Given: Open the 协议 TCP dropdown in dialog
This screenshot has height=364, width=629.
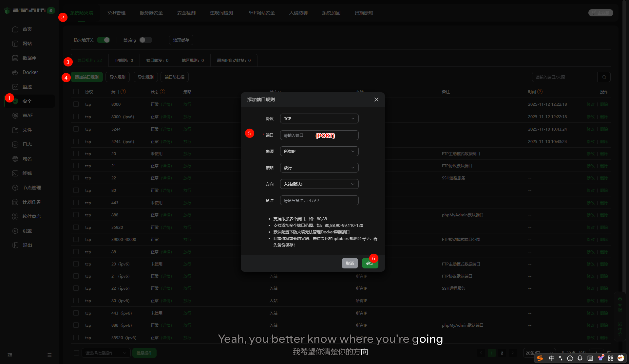Looking at the screenshot, I should click(319, 118).
